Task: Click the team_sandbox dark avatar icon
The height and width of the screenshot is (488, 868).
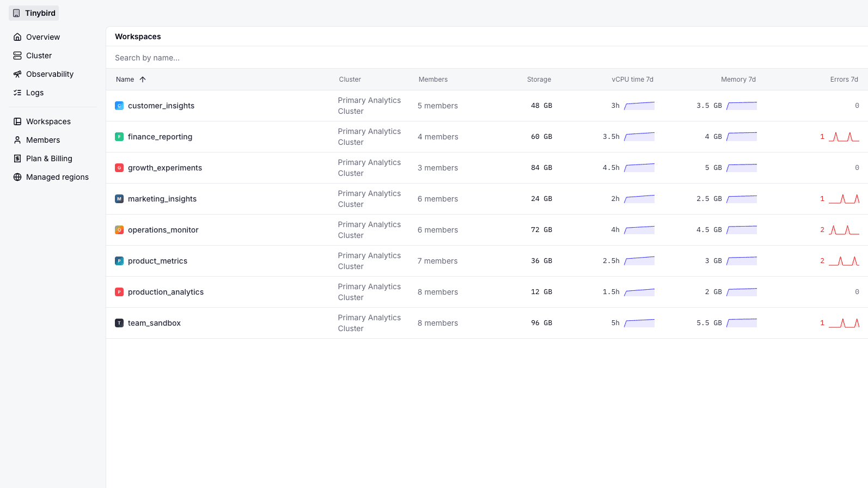Action: 119,323
